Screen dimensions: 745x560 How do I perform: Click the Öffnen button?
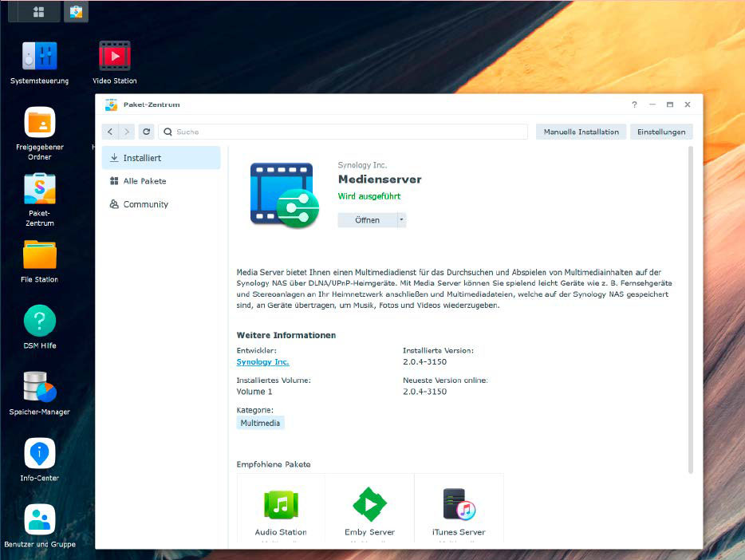[x=367, y=220]
